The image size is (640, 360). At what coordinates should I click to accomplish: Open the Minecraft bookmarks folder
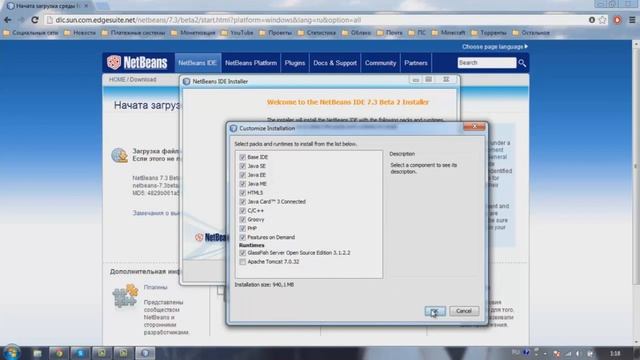(449, 33)
